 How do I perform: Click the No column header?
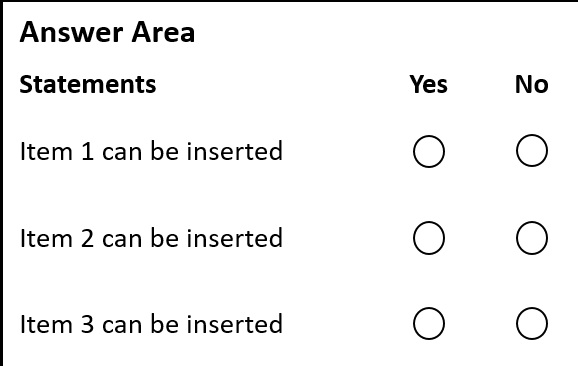[532, 84]
